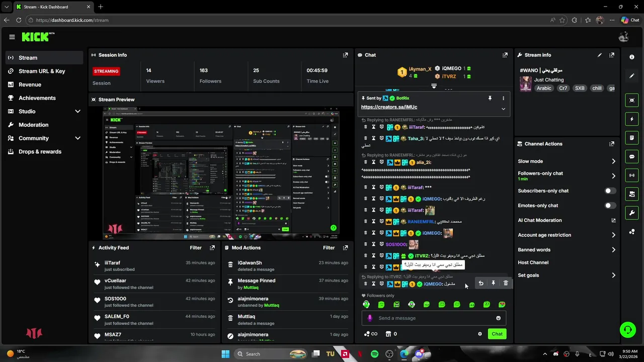Toggle the lightning bolt widget icon in the right sidebar
Image resolution: width=644 pixels, height=362 pixels.
tap(632, 119)
